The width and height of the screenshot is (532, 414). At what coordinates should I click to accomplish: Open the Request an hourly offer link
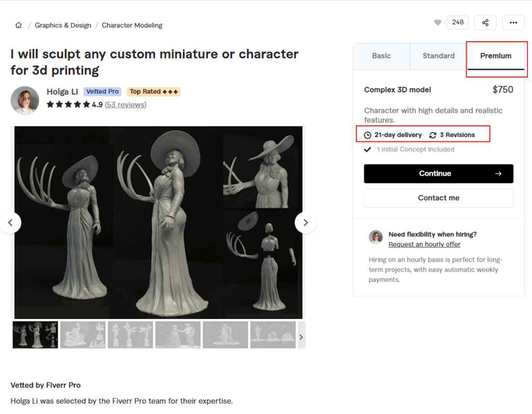click(x=424, y=244)
